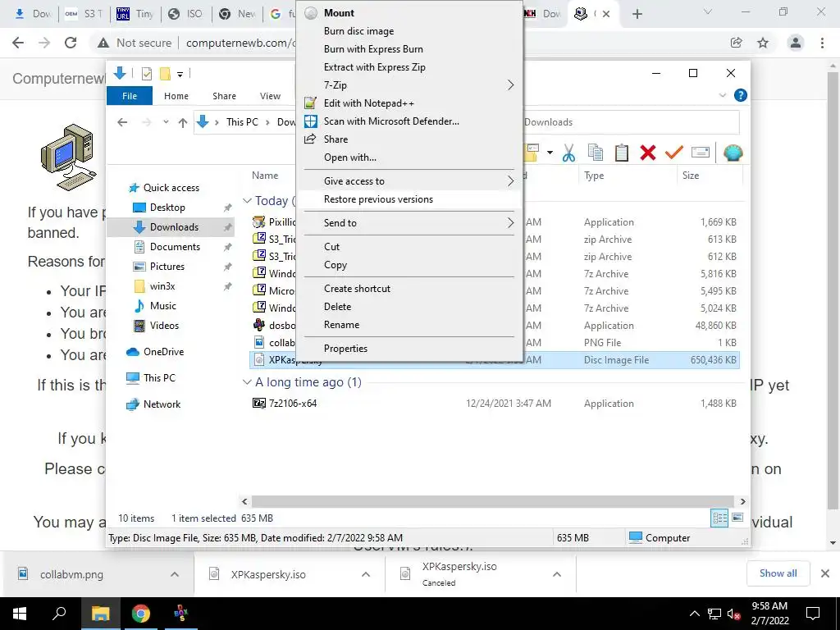Open the Explorer File tab

click(130, 96)
